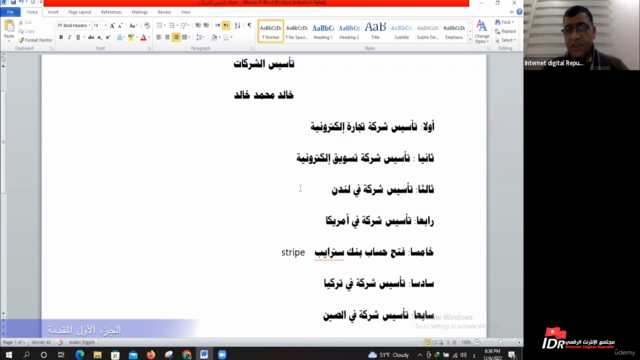Click the Numbering list icon

point(171,26)
